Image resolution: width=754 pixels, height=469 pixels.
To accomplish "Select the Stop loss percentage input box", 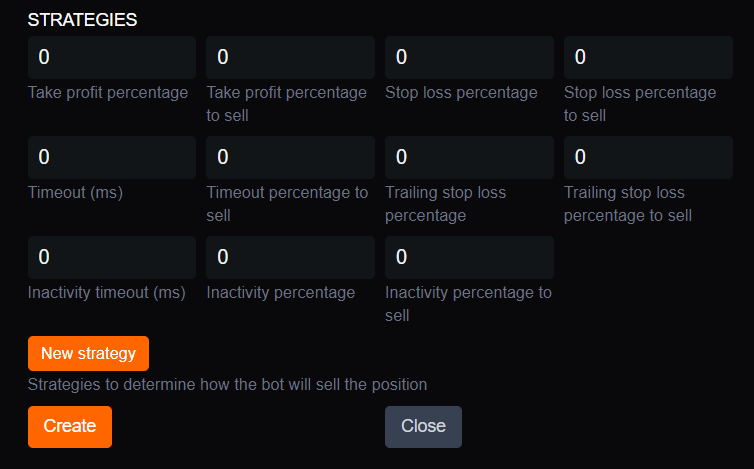I will 469,58.
